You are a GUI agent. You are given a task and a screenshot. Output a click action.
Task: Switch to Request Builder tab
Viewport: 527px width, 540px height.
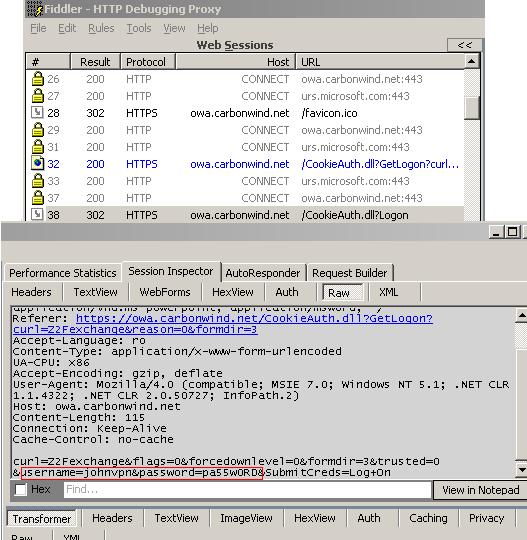pos(350,273)
